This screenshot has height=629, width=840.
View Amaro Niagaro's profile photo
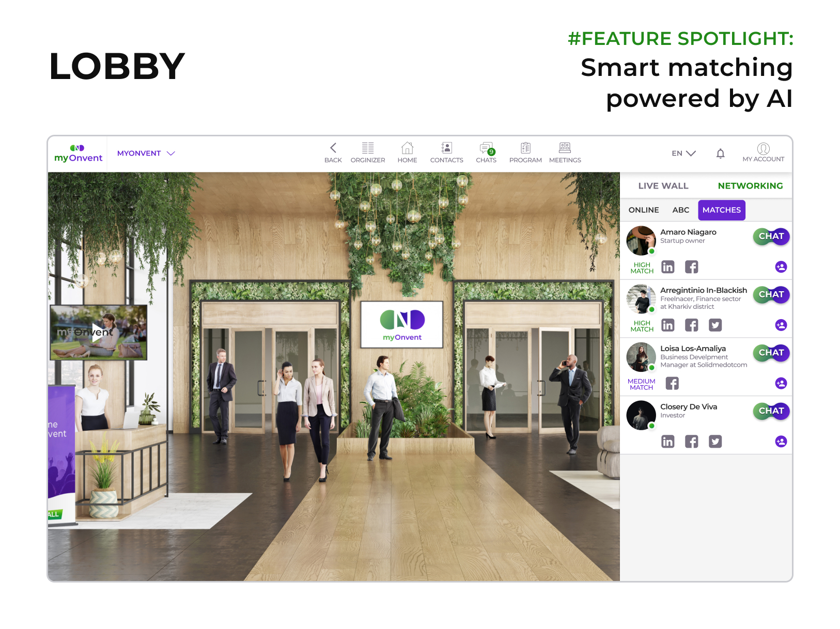[641, 241]
